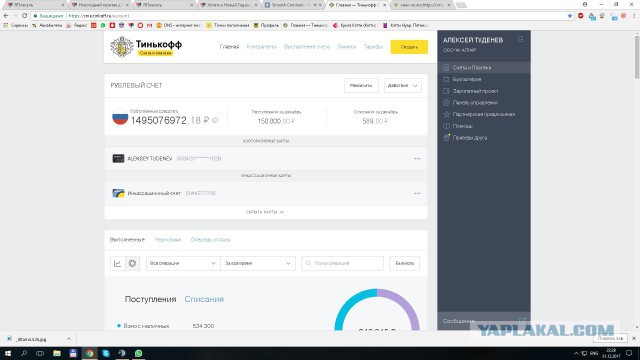
Task: Click the ALEKSEY TUDENEV card icon
Action: [118, 158]
